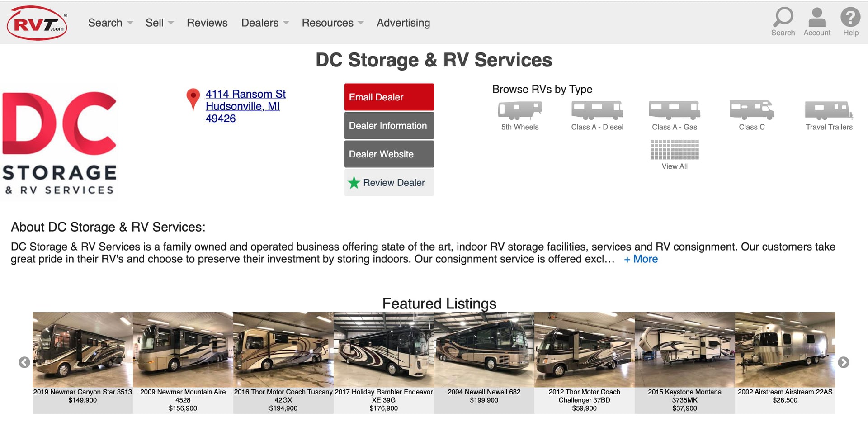Click the DC Storage dealer logo
The width and height of the screenshot is (868, 427).
point(59,142)
